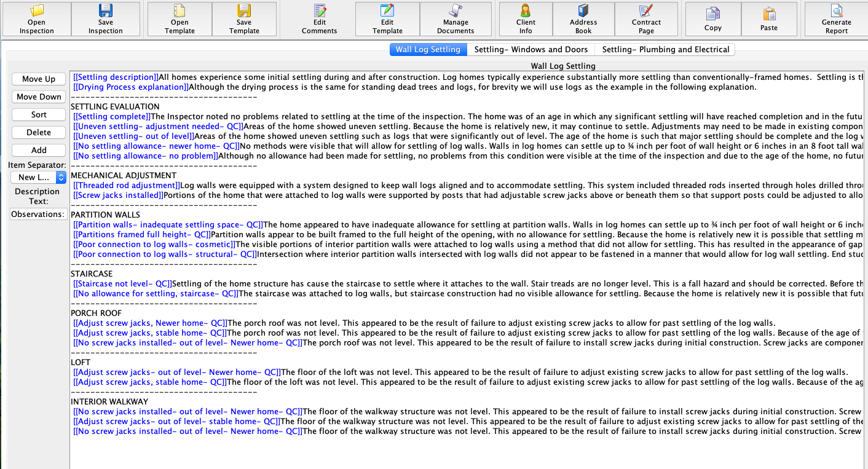Screen dimensions: 868x469
Task: Click the Observations description text field
Action: 38,214
